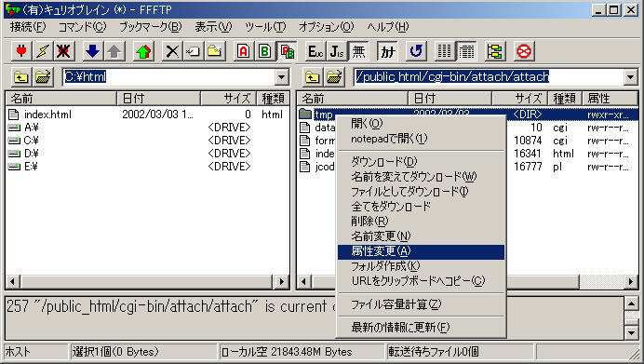The image size is (644, 364).
Task: Click the red Abort transfer icon
Action: (x=524, y=52)
